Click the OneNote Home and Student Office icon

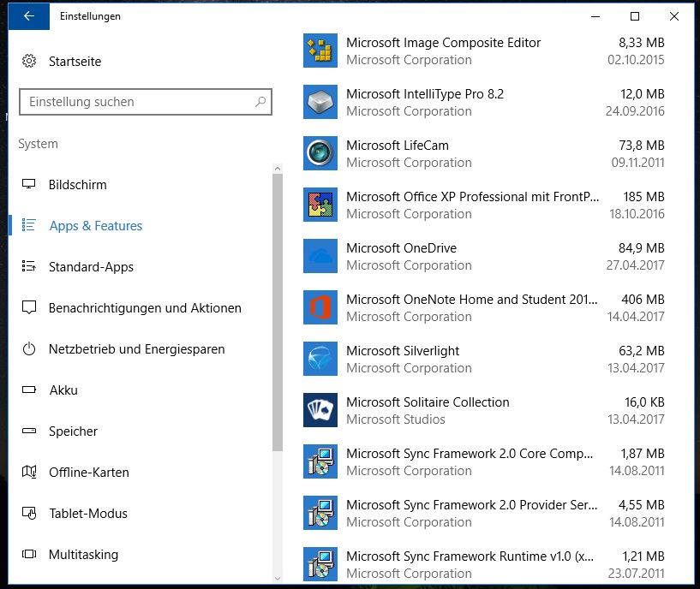tap(320, 308)
